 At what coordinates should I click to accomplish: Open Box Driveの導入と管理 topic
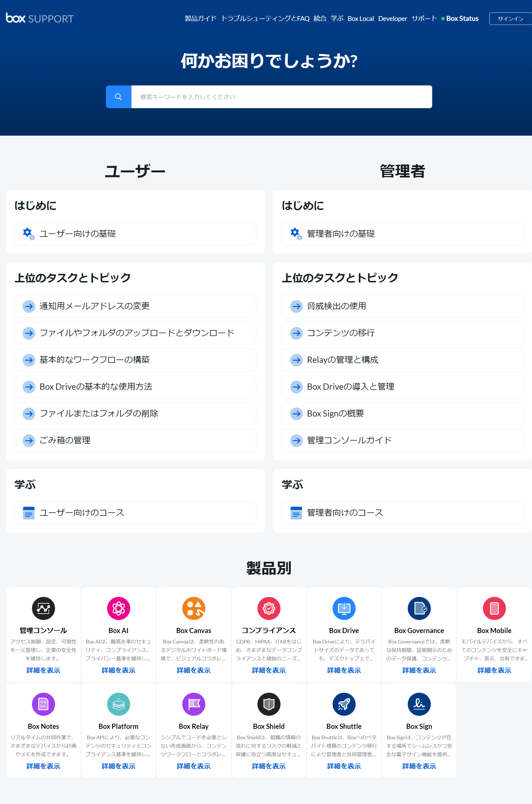(x=403, y=387)
